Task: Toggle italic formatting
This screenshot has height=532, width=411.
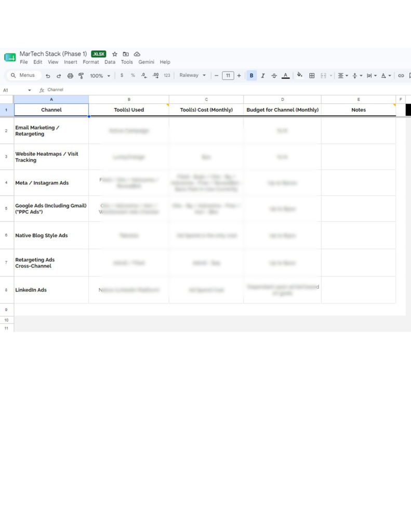Action: [x=263, y=76]
